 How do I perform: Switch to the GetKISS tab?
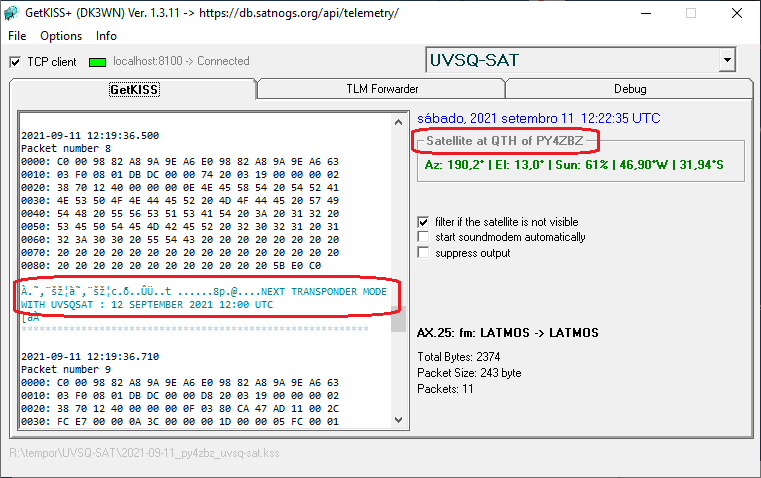133,89
